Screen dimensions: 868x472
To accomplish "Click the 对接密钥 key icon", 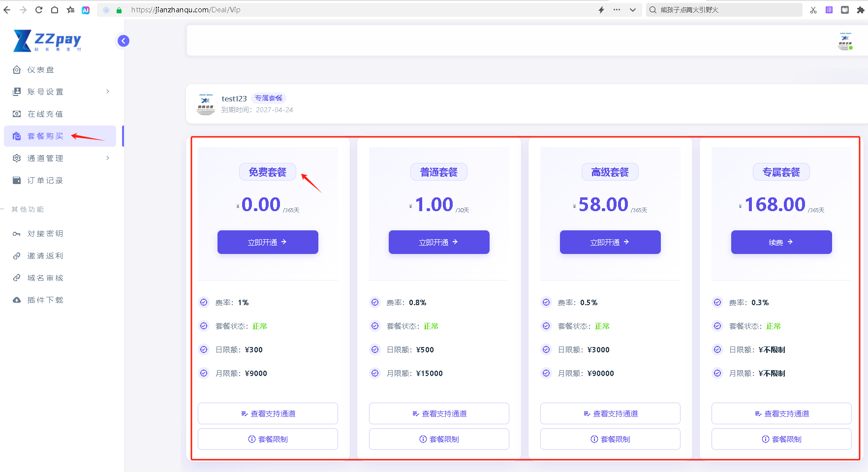I will (x=17, y=234).
